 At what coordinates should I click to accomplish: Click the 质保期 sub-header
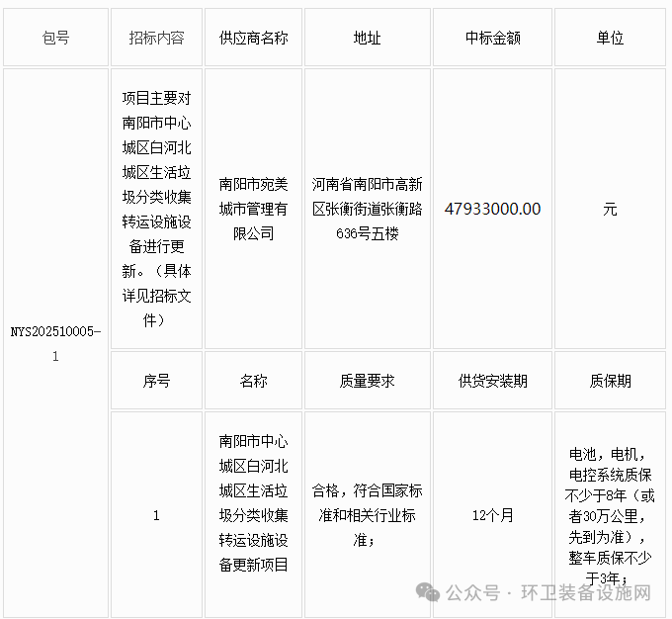click(x=610, y=381)
